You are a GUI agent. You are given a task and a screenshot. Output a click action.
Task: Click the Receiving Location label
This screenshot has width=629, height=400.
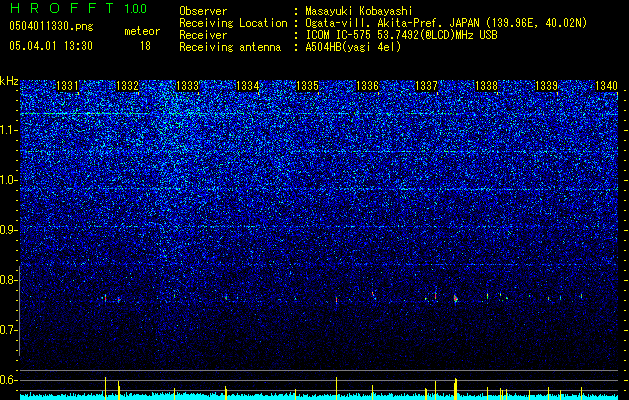click(x=233, y=23)
